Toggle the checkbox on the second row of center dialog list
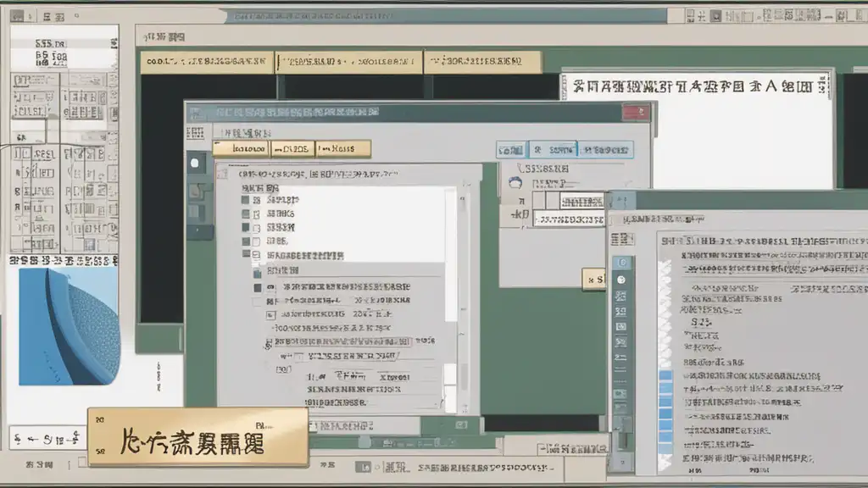Screen dimensions: 868x488 (x=257, y=214)
